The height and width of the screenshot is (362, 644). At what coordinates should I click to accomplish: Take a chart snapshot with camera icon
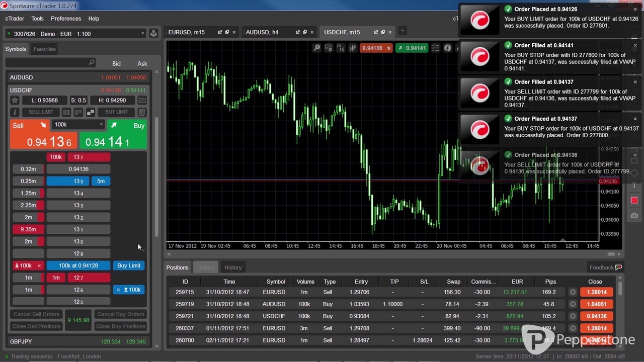[x=634, y=215]
